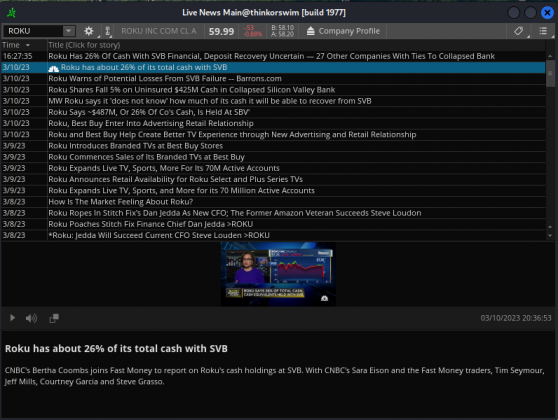Click the news list scrollbar down arrow
The image size is (558, 420).
point(550,235)
